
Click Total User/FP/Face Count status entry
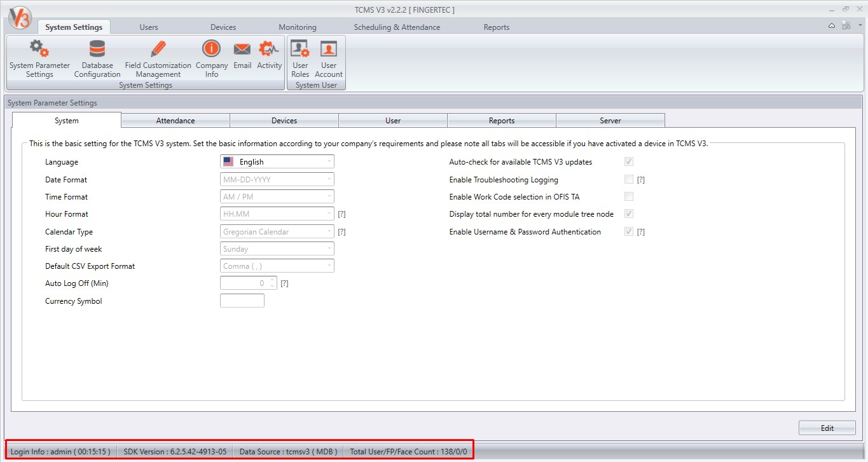pos(408,451)
